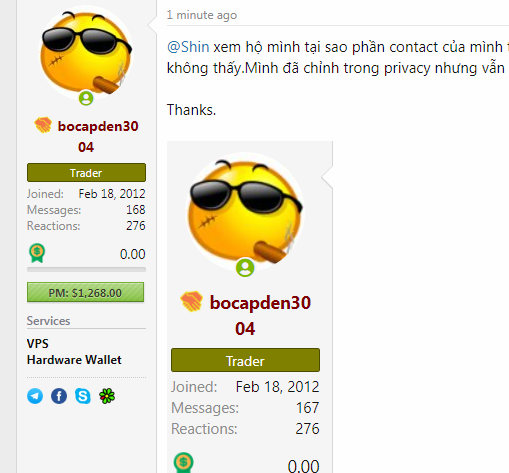
Task: Click the gray progress bar under 0.00
Action: pyautogui.click(x=86, y=270)
